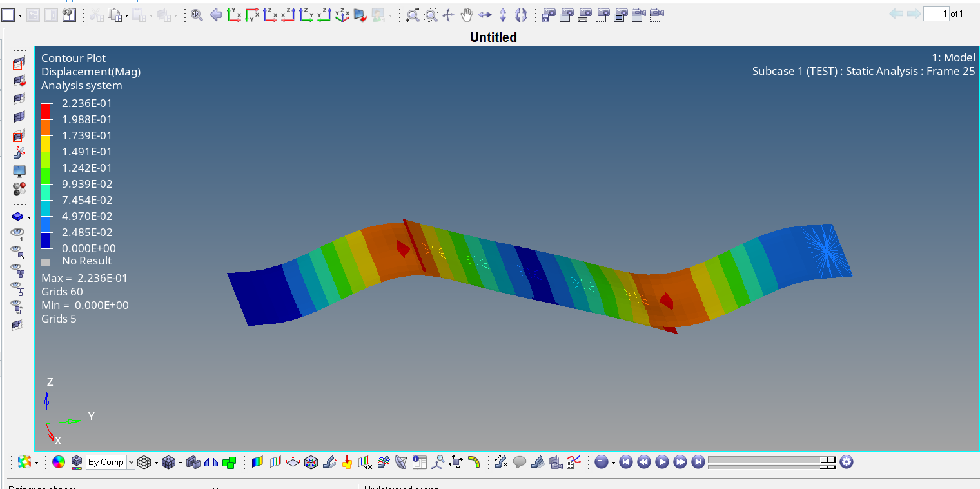Open the animation mode dropdown arrow
980x489 pixels.
click(x=612, y=463)
